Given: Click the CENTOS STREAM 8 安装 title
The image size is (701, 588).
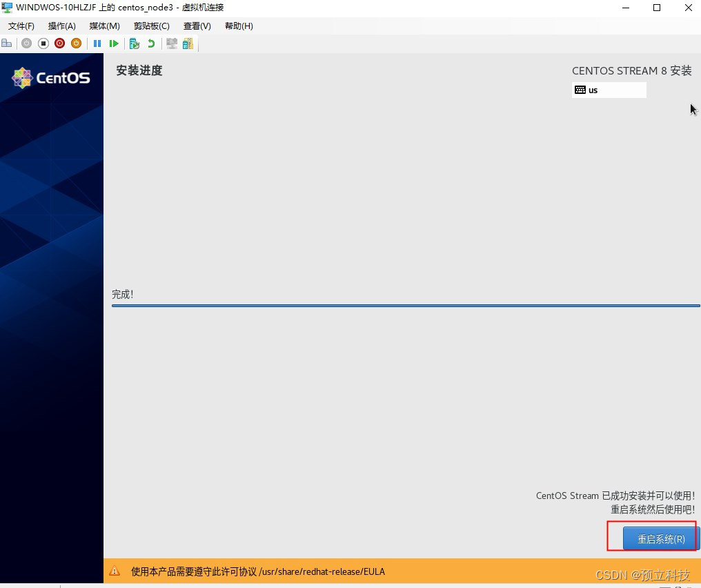Looking at the screenshot, I should (632, 70).
